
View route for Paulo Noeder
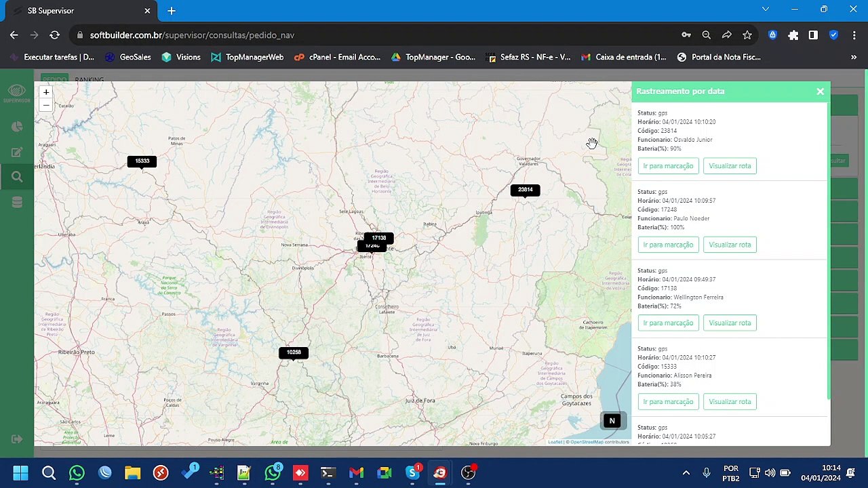(x=730, y=245)
